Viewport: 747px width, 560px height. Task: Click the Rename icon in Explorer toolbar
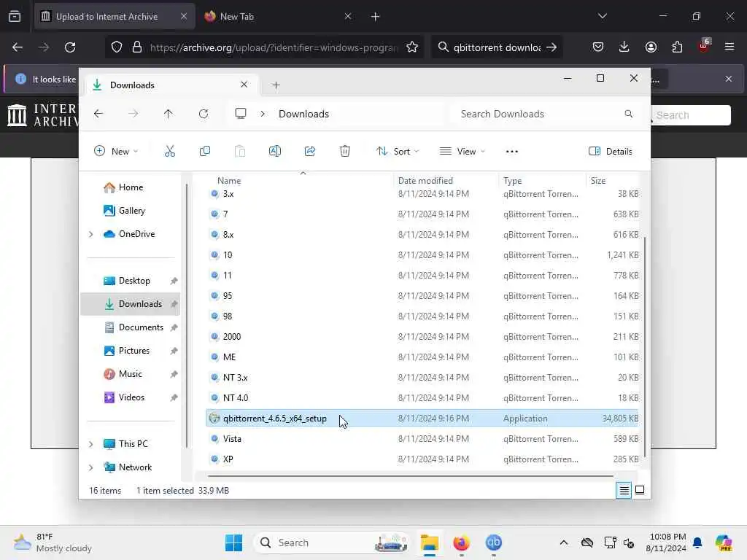pyautogui.click(x=275, y=152)
